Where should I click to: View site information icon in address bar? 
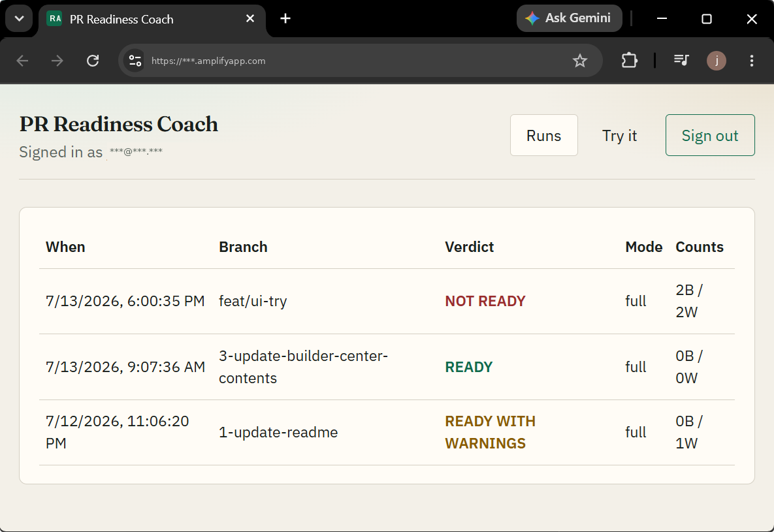point(135,61)
